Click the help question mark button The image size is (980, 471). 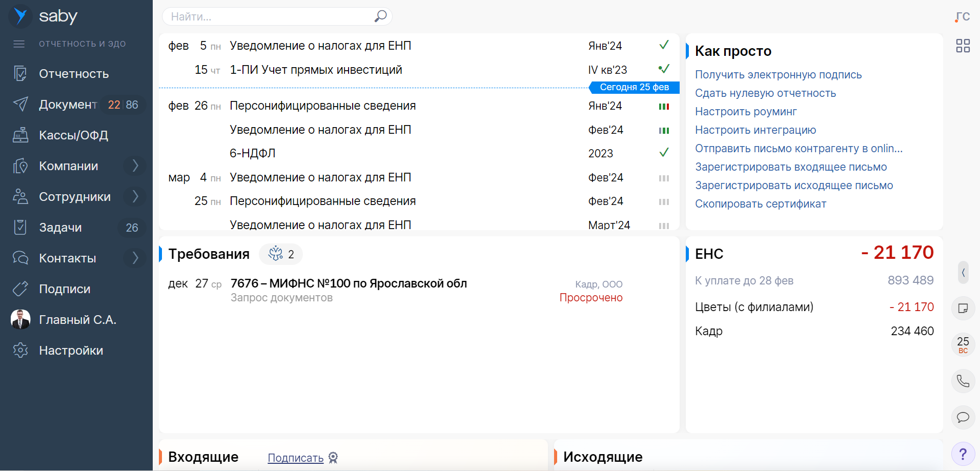point(963,454)
